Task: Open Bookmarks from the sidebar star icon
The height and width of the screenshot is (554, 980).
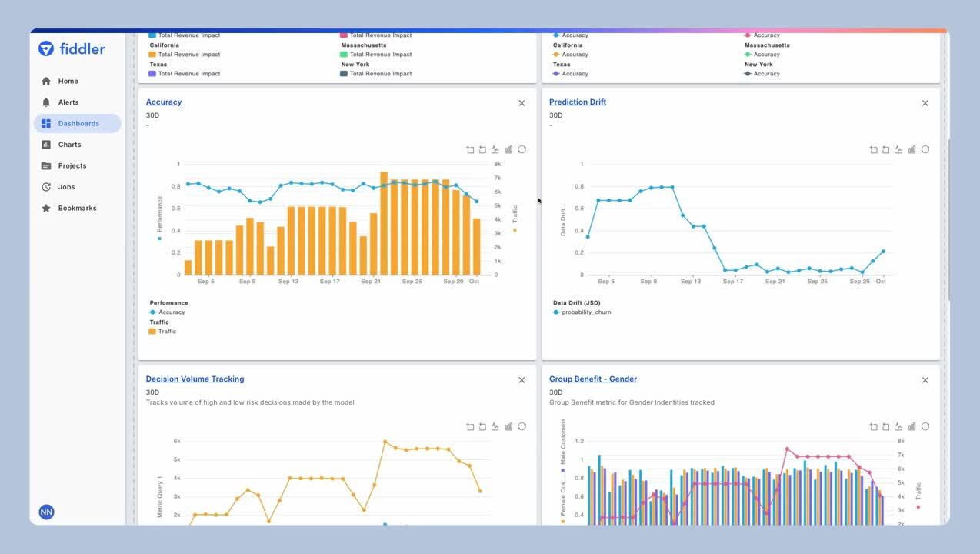Action: [x=46, y=208]
